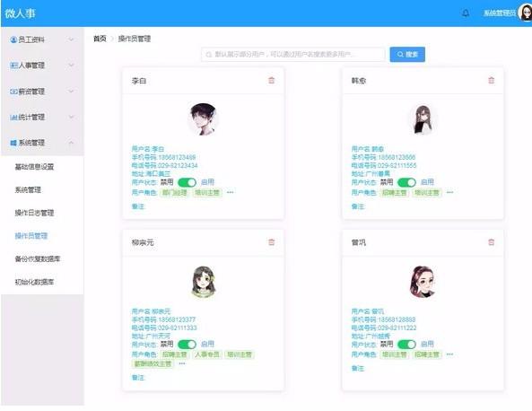Click the 薪资管理 icon in sidebar
Screen dimensions: 532x411
(13, 92)
